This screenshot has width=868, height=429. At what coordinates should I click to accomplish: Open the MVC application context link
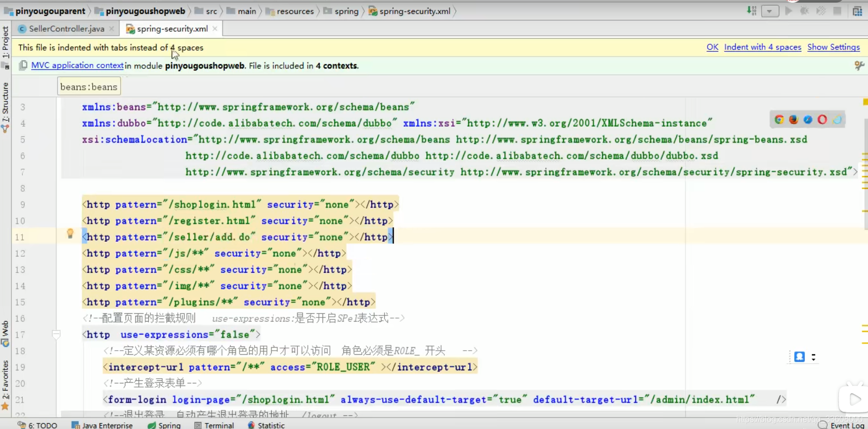tap(77, 65)
